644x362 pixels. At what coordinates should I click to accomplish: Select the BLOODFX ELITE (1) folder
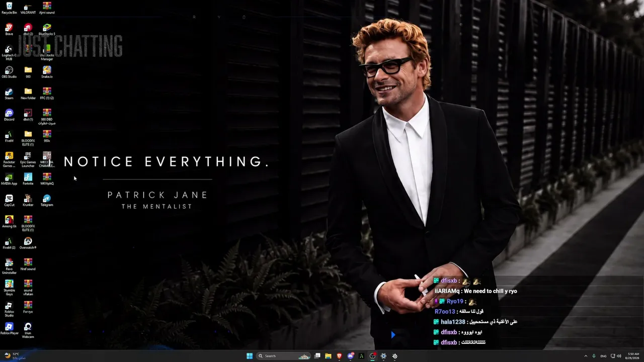[x=28, y=138]
